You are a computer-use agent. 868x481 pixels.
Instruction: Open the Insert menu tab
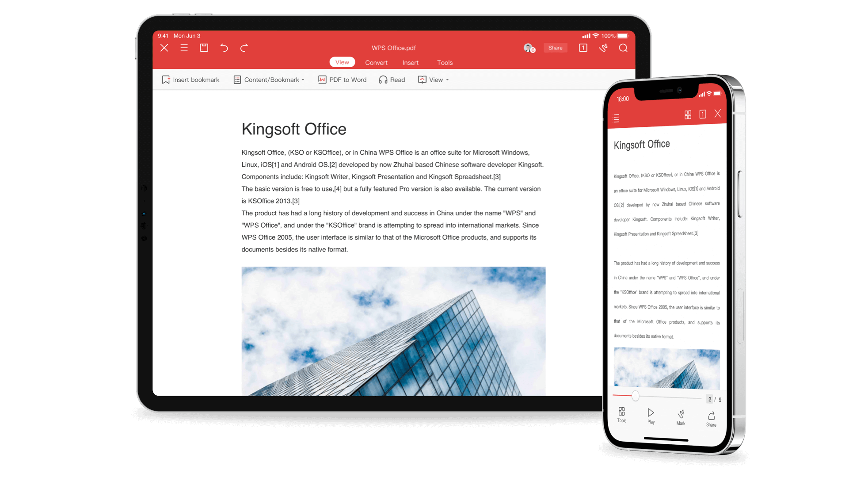click(x=410, y=62)
